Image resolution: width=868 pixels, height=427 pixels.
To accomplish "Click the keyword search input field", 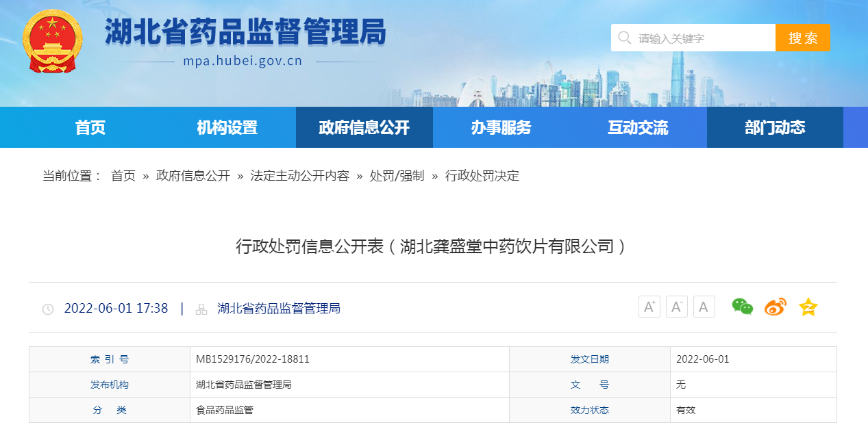I will pos(692,38).
